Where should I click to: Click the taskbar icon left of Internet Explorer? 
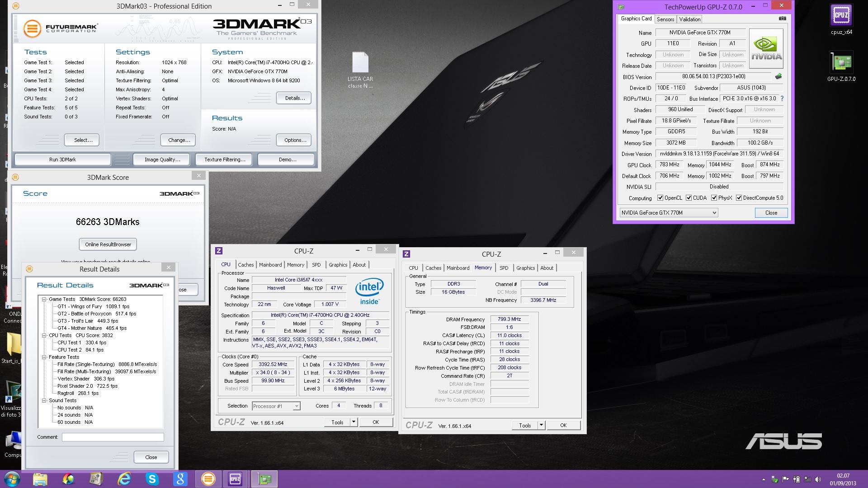coord(96,479)
